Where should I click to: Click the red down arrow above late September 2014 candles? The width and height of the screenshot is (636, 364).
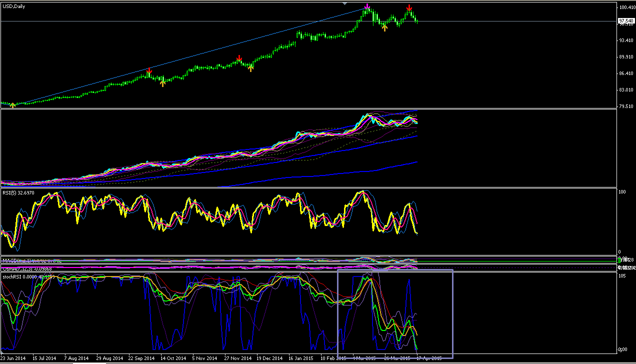[149, 71]
